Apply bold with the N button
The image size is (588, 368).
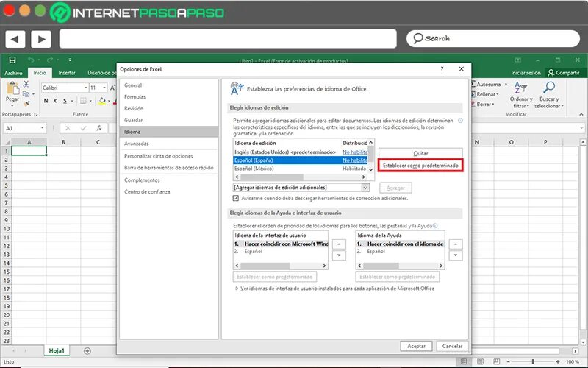46,101
